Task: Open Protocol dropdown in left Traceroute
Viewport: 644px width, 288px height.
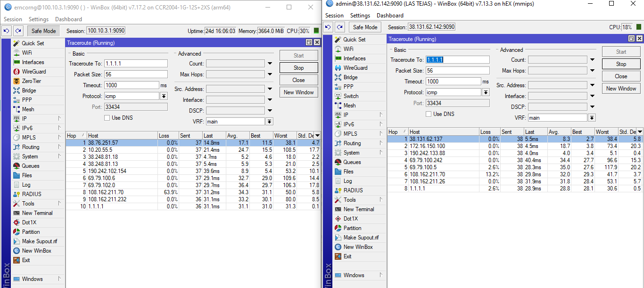Action: 164,96
